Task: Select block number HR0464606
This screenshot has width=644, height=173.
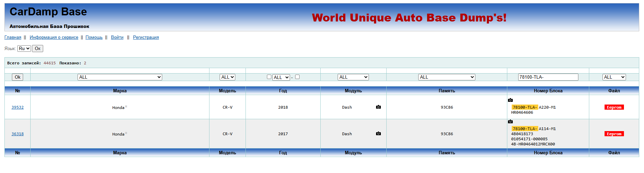Action: [x=522, y=112]
